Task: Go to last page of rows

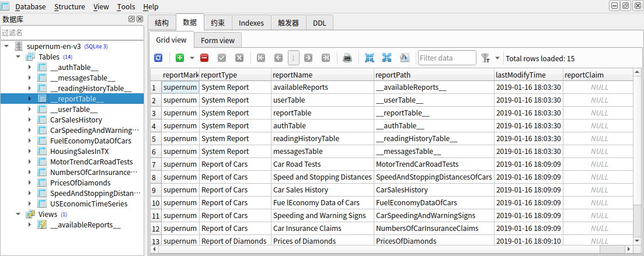Action: tap(326, 58)
